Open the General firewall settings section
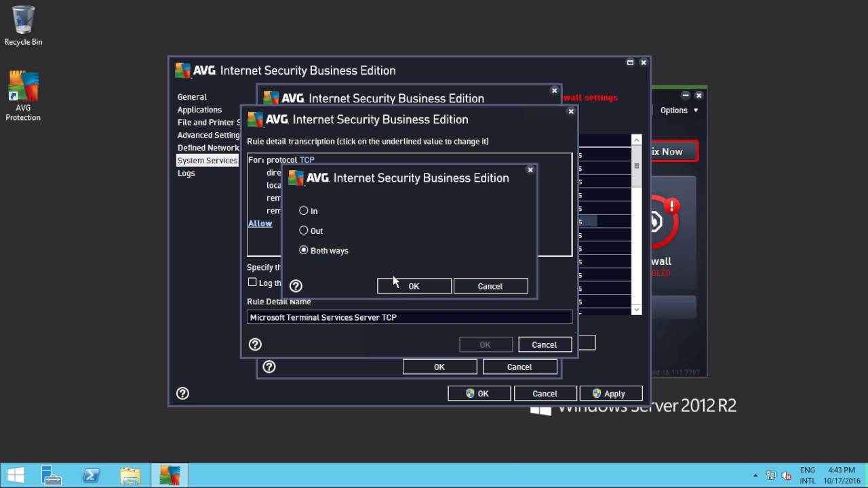The width and height of the screenshot is (868, 488). [x=192, y=97]
